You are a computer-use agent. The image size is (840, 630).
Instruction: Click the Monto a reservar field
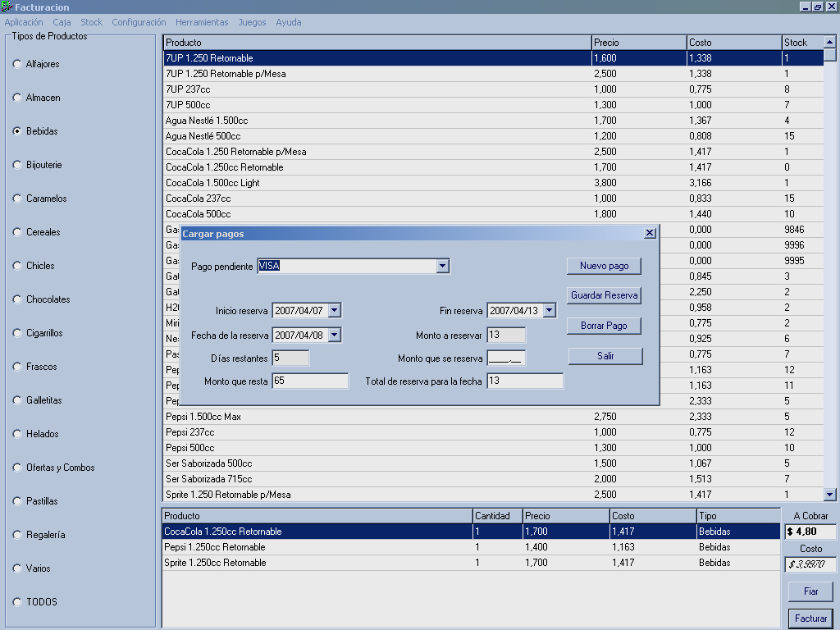(506, 335)
